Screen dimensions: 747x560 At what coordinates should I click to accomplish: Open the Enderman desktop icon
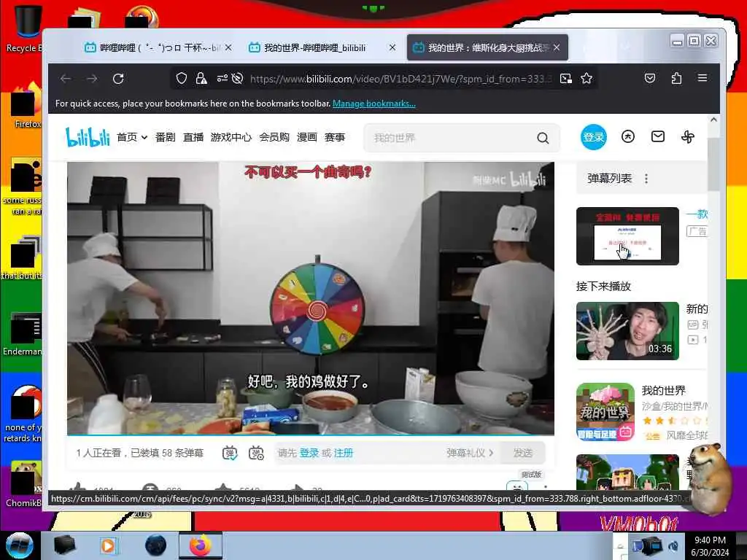pos(23,335)
